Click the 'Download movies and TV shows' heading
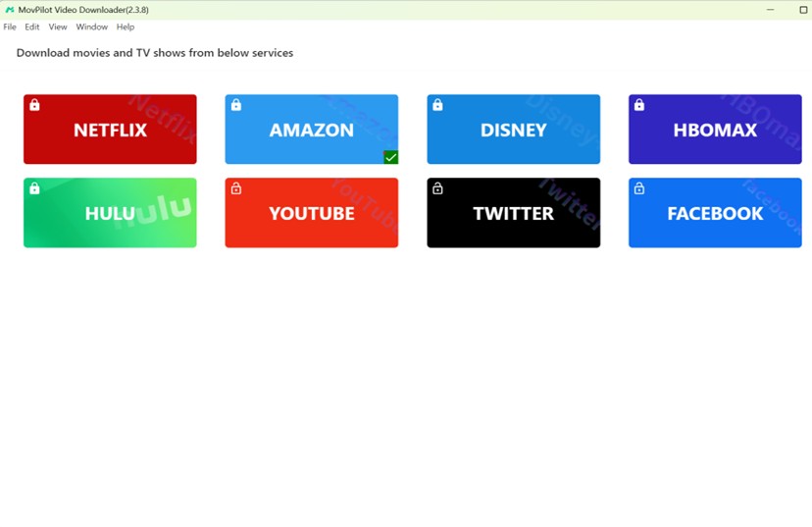 tap(155, 53)
